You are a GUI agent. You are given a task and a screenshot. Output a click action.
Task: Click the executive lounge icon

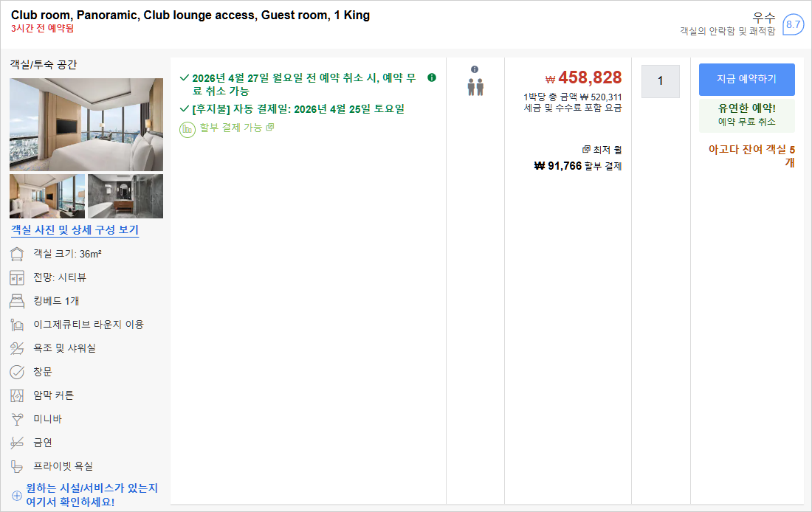point(17,325)
